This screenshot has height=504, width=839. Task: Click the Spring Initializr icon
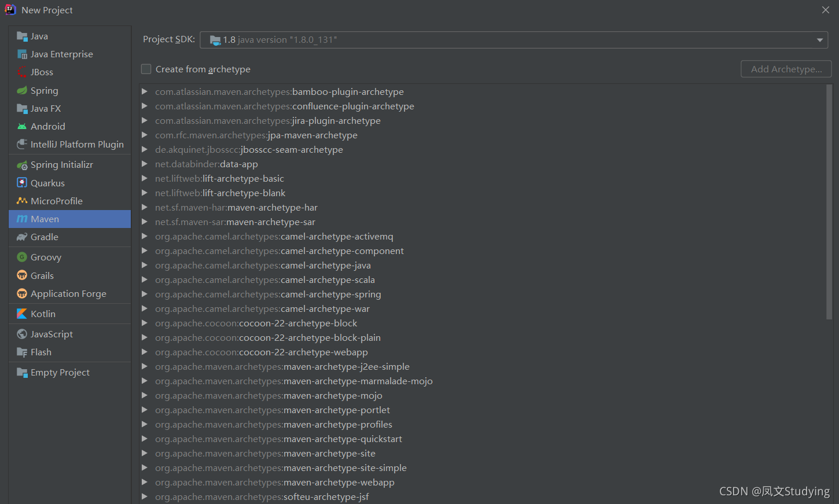[22, 165]
